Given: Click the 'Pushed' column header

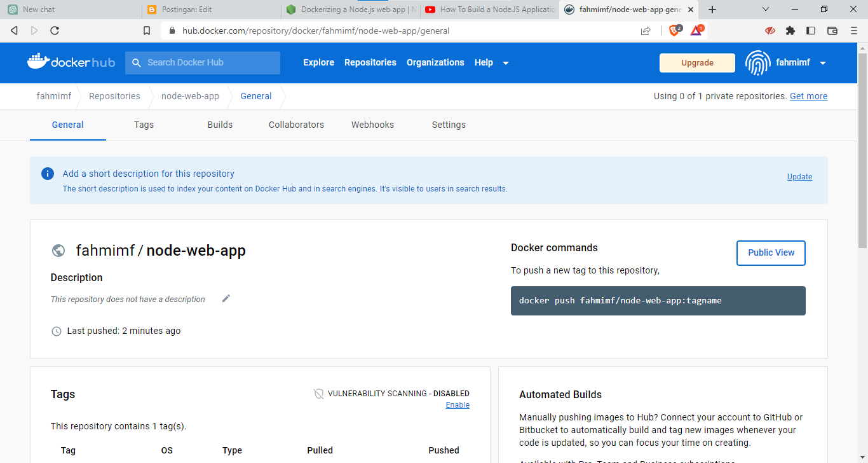Looking at the screenshot, I should 444,450.
